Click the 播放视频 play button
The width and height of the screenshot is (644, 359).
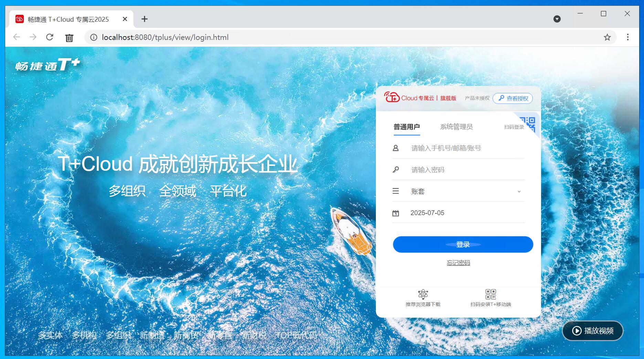point(593,331)
